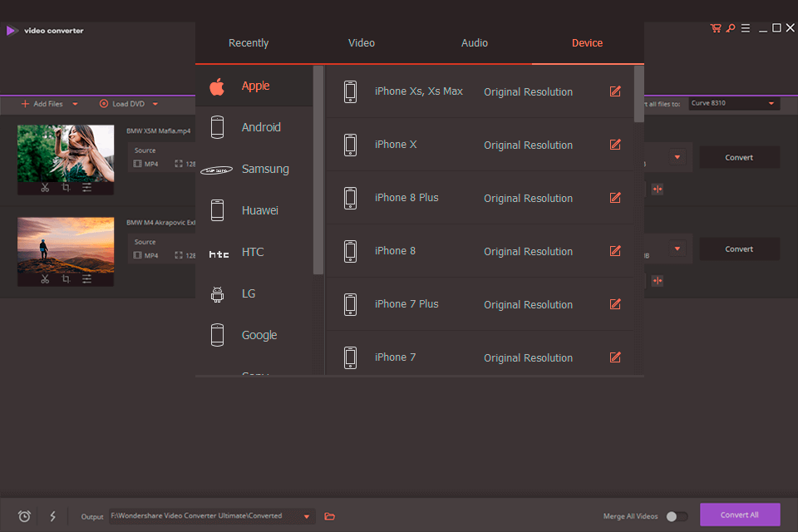798x532 pixels.
Task: Trim BMW M4 Akrapovic video with scissors
Action: click(x=45, y=279)
